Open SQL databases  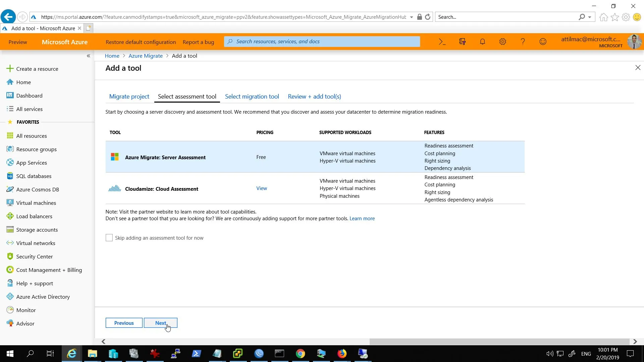point(34,176)
